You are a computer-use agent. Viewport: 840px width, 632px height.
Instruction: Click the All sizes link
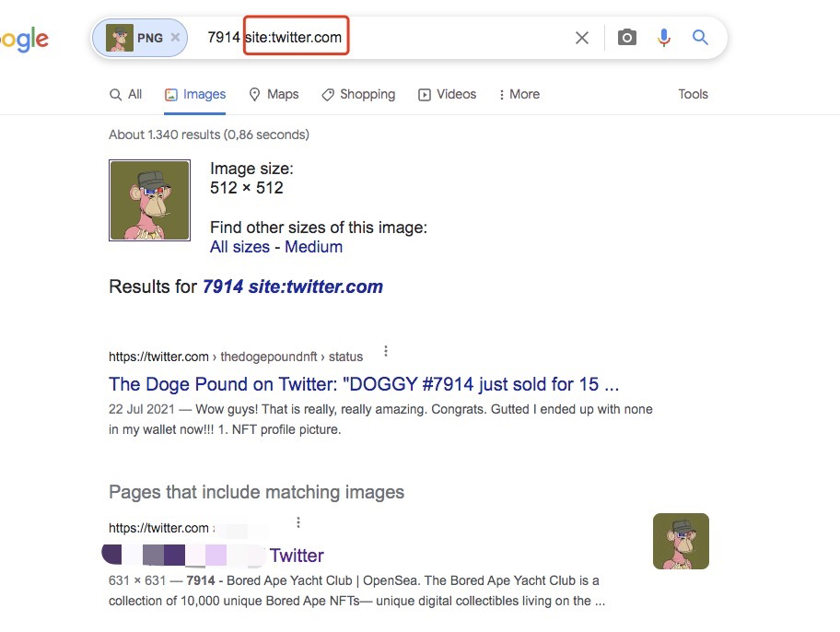point(239,247)
